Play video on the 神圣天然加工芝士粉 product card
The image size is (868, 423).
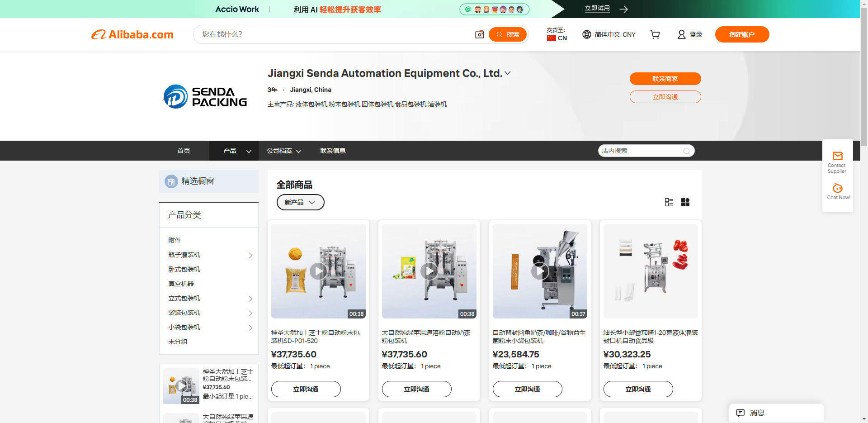tap(319, 271)
